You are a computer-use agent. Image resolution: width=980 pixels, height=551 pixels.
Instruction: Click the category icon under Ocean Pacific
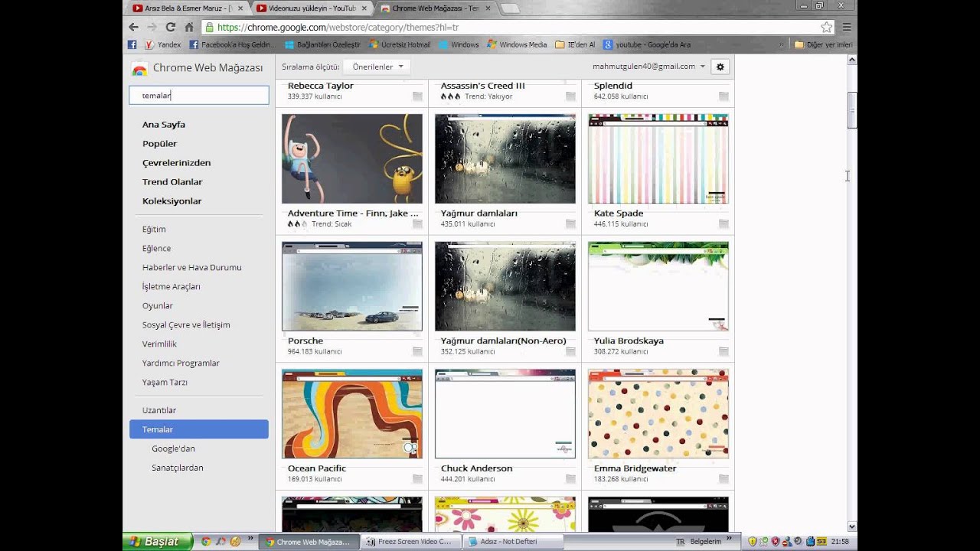417,479
